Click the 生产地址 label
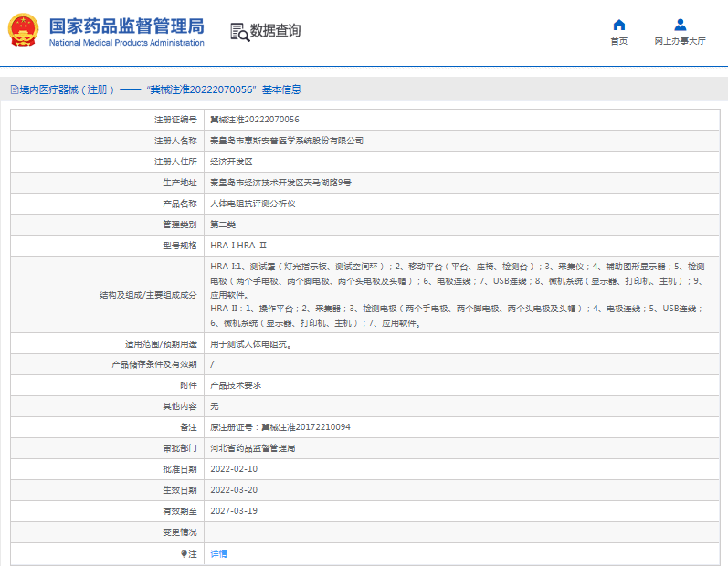The image size is (728, 566). tap(180, 183)
